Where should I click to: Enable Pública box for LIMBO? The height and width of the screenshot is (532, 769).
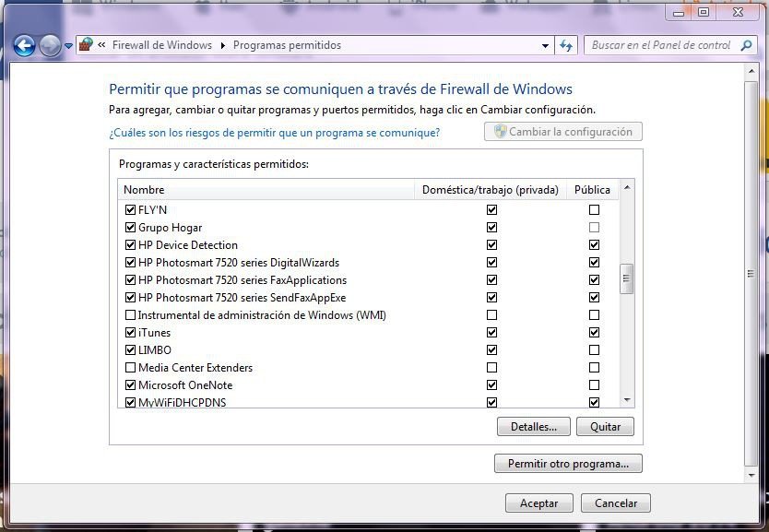[x=594, y=350]
